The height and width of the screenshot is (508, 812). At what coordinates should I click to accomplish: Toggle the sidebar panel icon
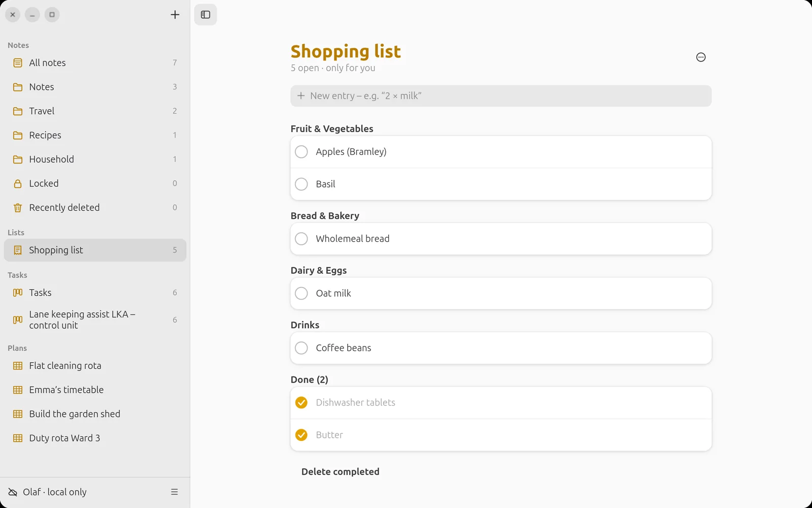coord(206,15)
